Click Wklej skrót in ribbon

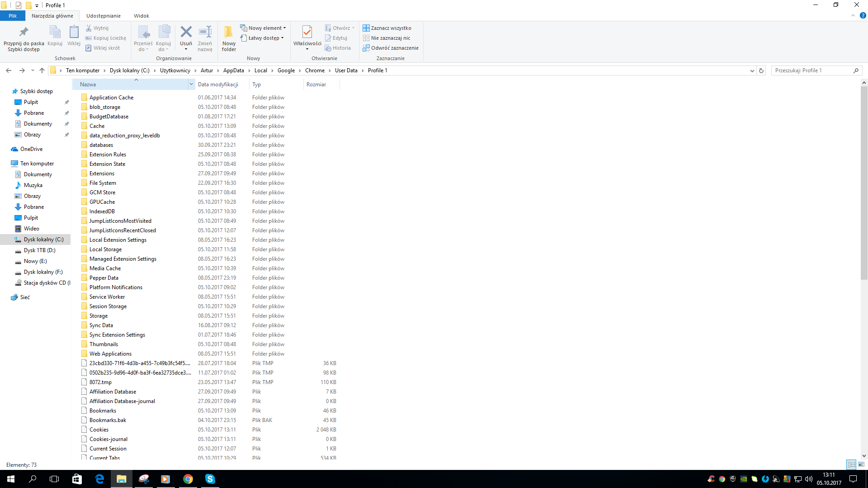coord(103,48)
